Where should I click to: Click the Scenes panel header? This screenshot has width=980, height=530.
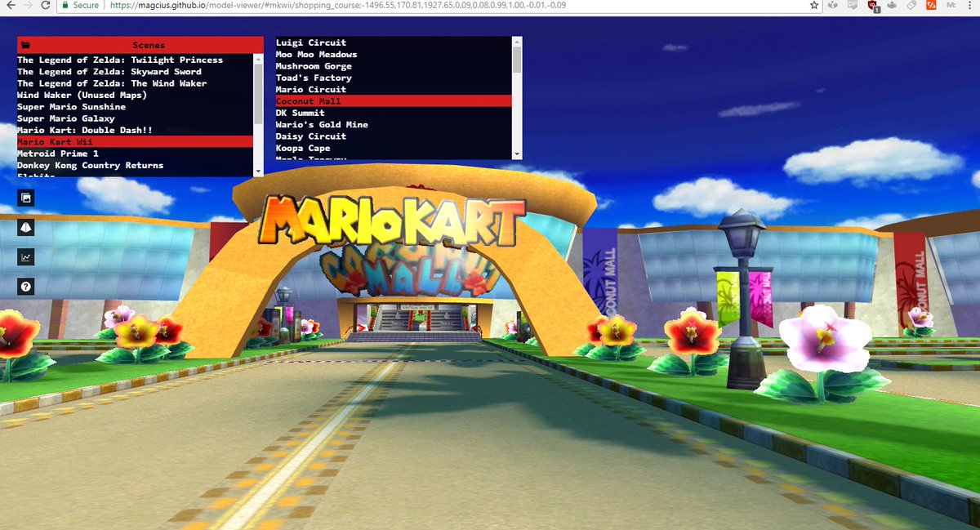[x=140, y=46]
